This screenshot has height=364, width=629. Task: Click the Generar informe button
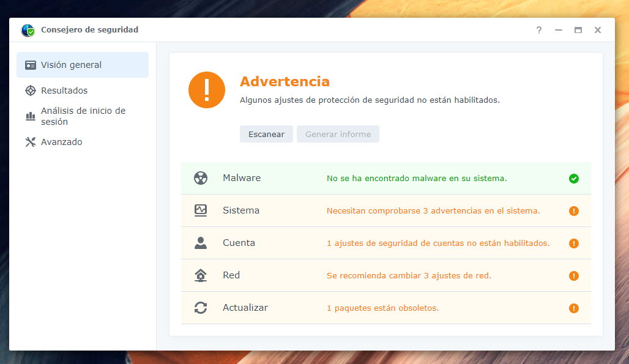click(x=338, y=134)
